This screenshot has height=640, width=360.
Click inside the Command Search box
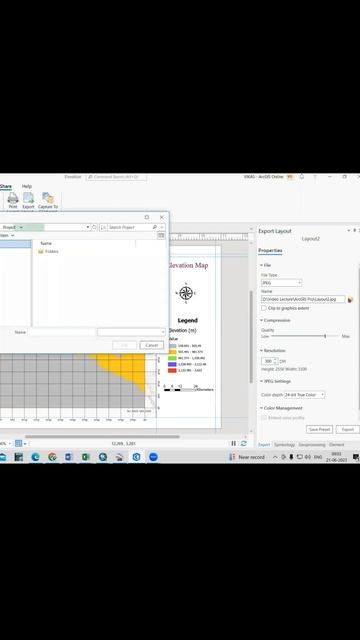(116, 177)
